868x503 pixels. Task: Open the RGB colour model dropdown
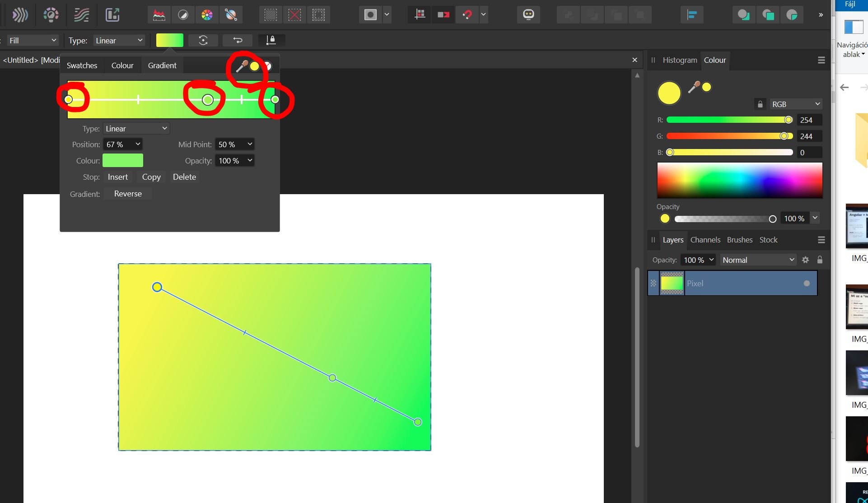click(795, 104)
